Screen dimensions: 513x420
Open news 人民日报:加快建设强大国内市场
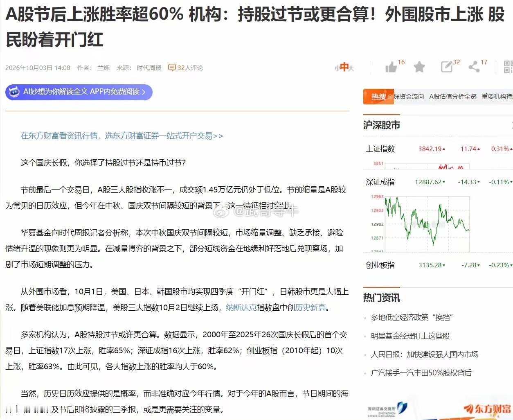tap(425, 355)
